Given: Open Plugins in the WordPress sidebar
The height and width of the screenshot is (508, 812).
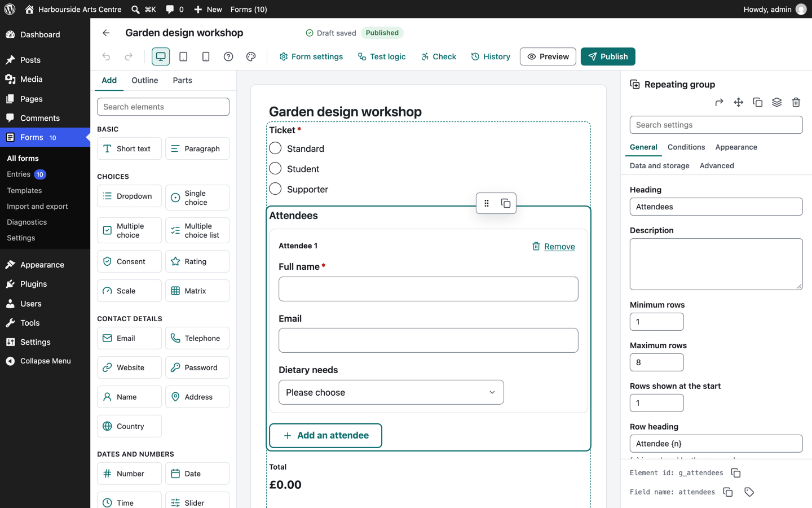Looking at the screenshot, I should point(45,284).
